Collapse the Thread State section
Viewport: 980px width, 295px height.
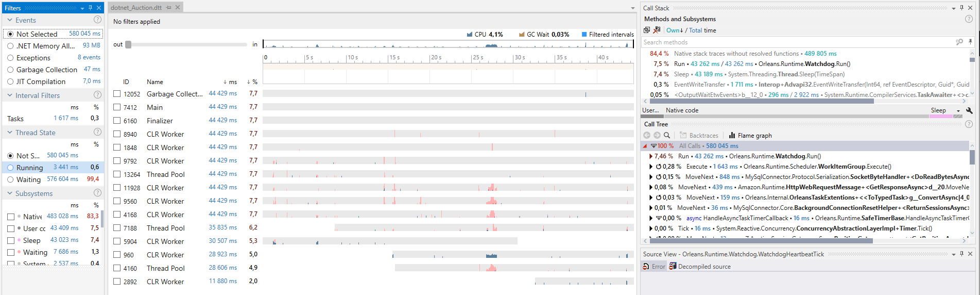click(x=9, y=132)
